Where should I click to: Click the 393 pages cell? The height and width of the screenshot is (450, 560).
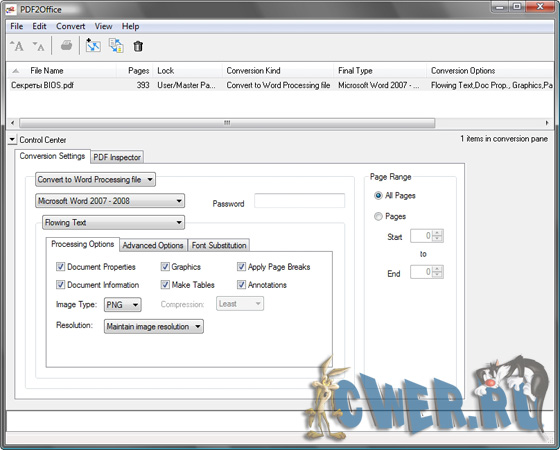click(143, 85)
